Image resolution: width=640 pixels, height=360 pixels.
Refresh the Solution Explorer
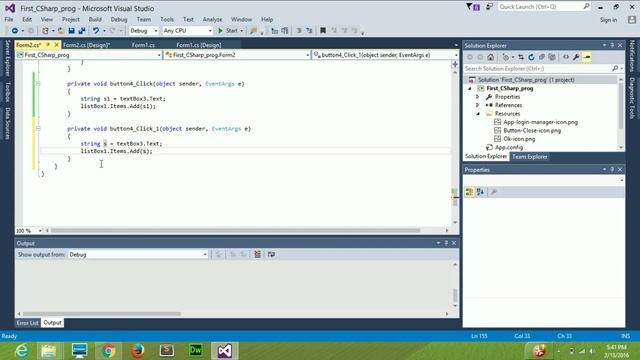pyautogui.click(x=531, y=57)
